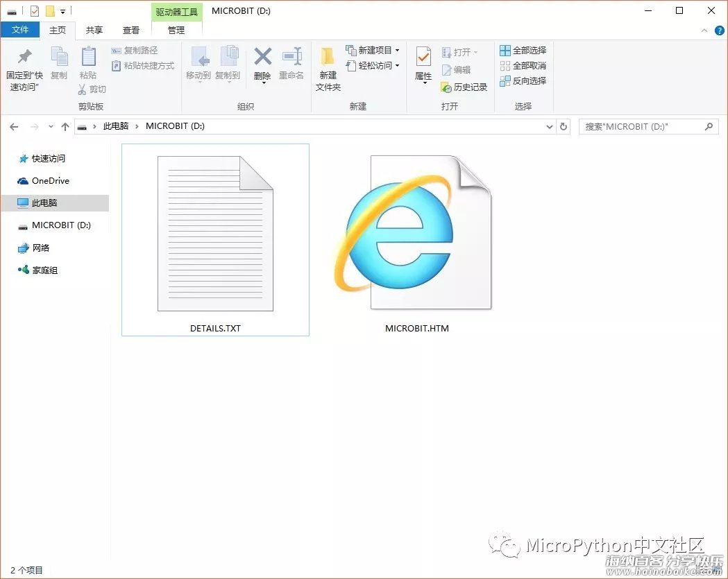The width and height of the screenshot is (728, 579).
Task: Switch to View (查看) tab
Action: (131, 30)
